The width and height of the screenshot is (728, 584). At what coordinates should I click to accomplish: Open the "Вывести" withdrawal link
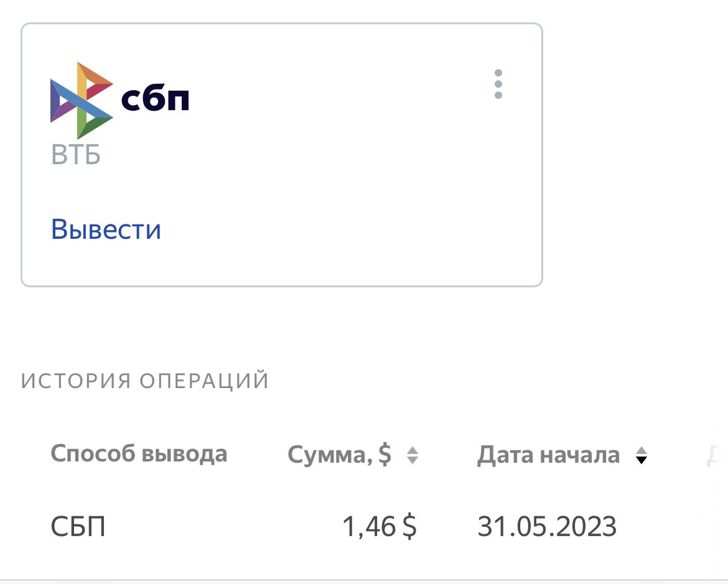tap(106, 229)
